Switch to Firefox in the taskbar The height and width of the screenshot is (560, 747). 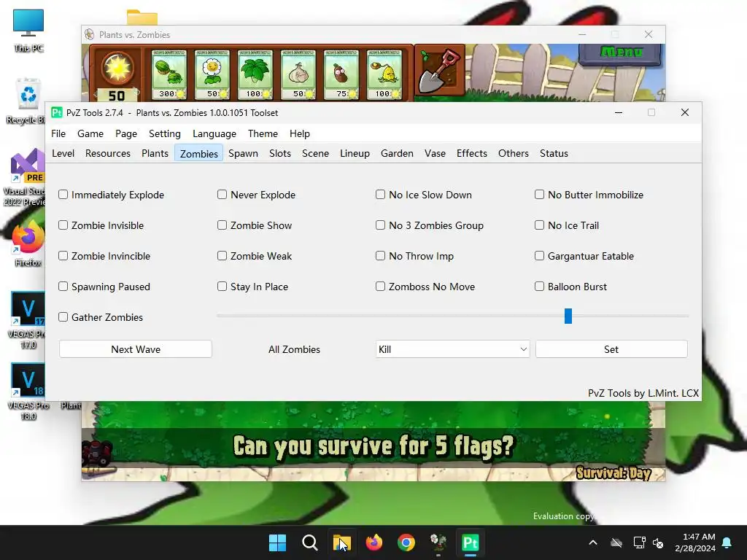point(374,542)
